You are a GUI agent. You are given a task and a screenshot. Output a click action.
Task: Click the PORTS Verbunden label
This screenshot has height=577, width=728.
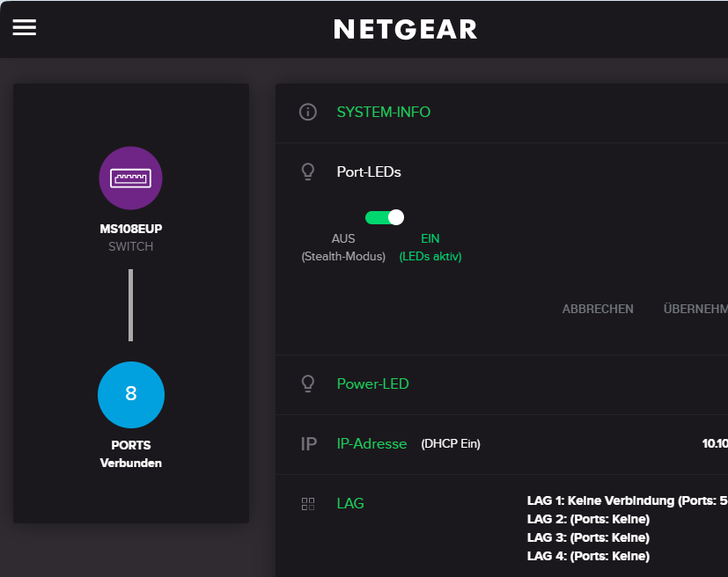(x=130, y=454)
